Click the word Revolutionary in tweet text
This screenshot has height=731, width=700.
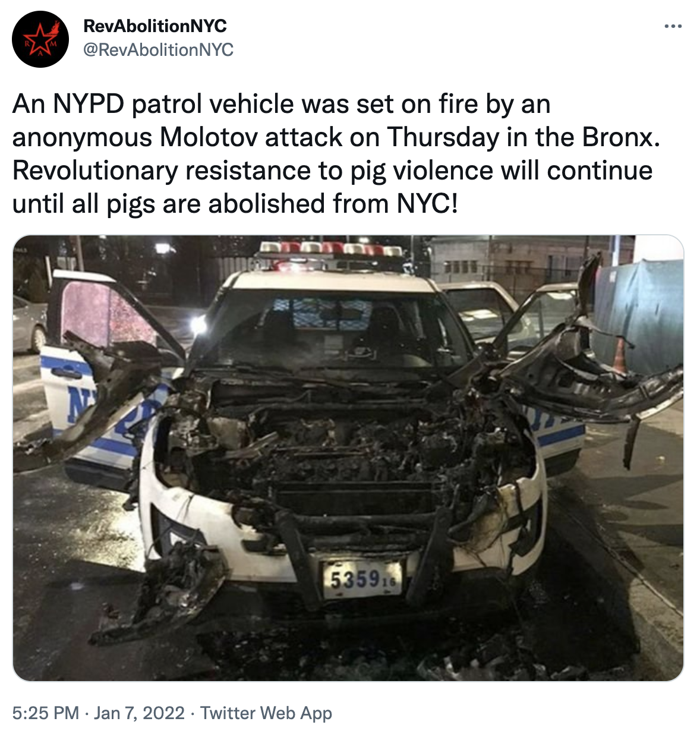point(95,171)
